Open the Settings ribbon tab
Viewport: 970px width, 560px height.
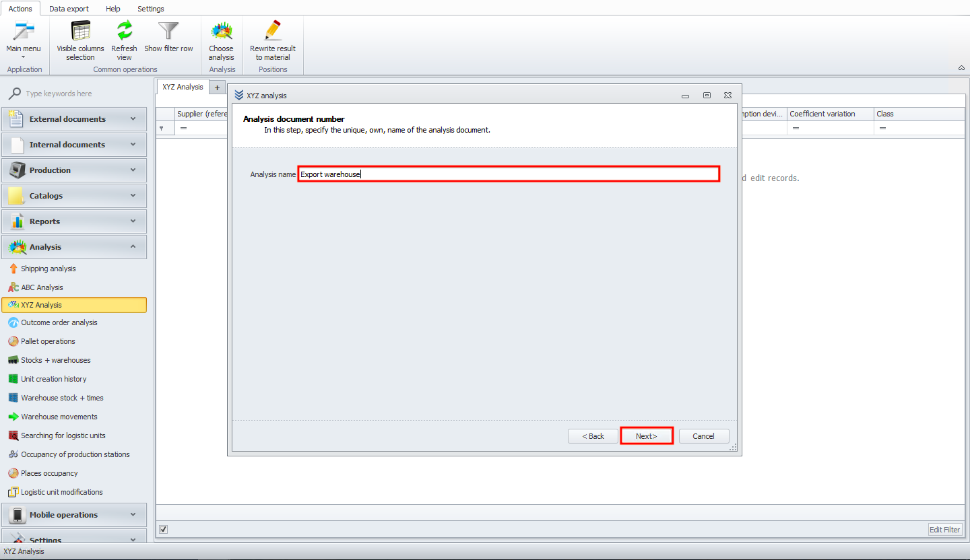coord(151,9)
